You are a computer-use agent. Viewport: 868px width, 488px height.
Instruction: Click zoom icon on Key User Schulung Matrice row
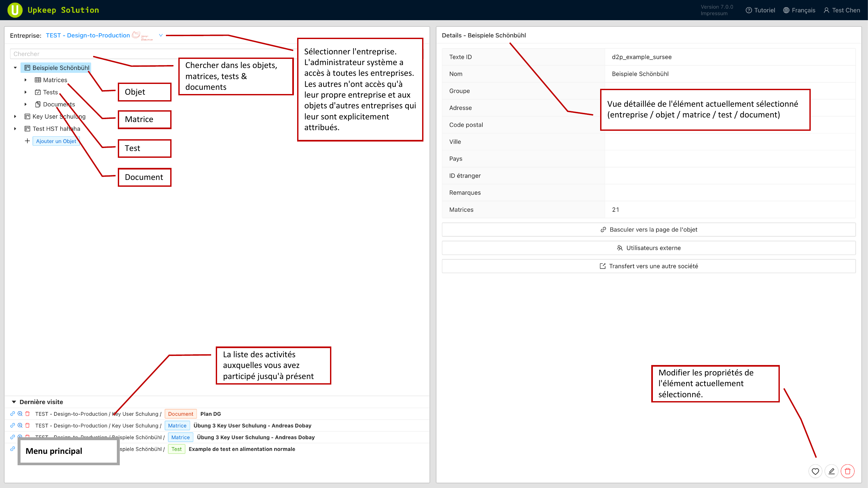(x=20, y=425)
